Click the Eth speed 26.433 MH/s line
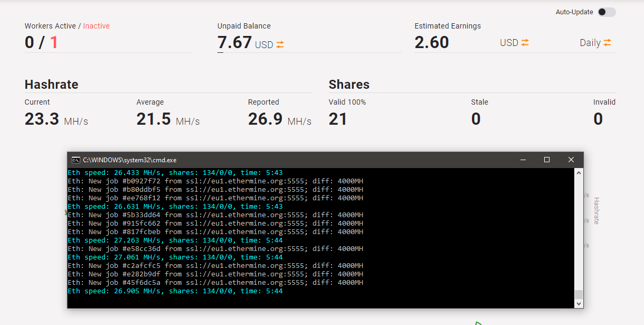Viewport: 644px width, 325px height. (x=175, y=173)
